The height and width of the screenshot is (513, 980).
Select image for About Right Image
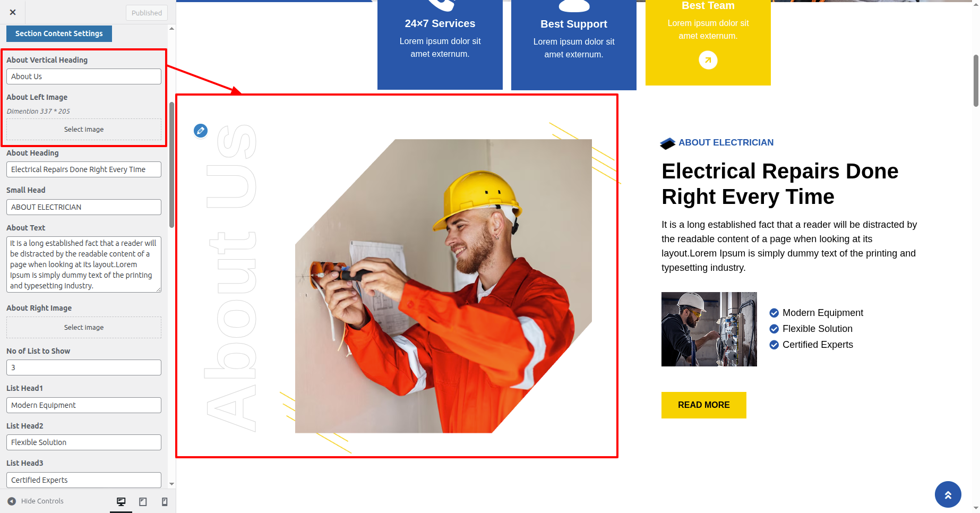click(x=84, y=328)
